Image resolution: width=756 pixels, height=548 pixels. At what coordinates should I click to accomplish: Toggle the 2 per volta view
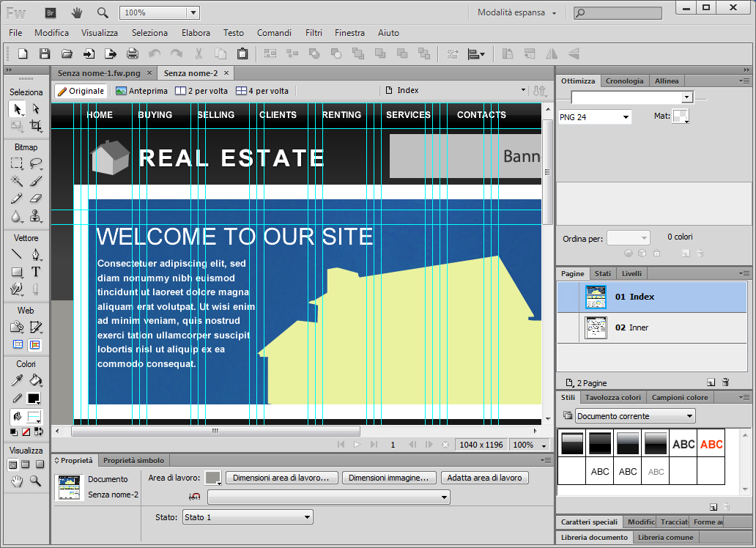coord(201,91)
